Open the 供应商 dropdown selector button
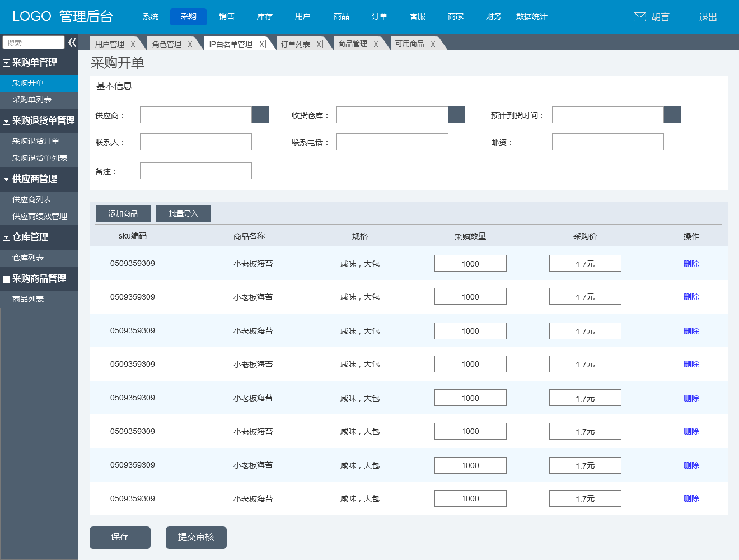 tap(260, 115)
